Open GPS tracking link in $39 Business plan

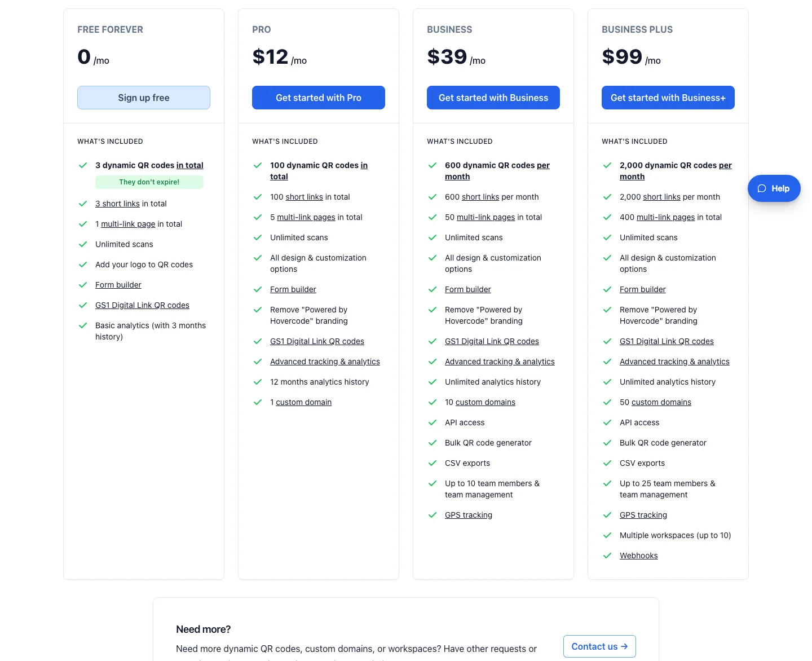click(469, 515)
